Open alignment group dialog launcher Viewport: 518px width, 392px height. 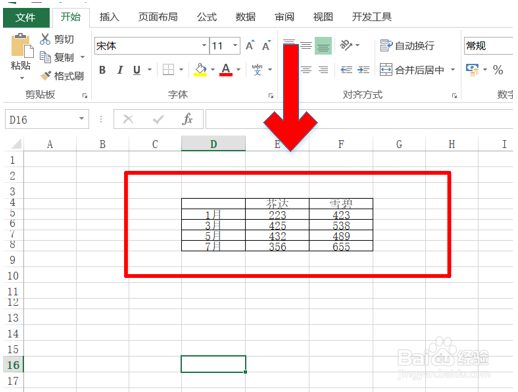pyautogui.click(x=454, y=96)
